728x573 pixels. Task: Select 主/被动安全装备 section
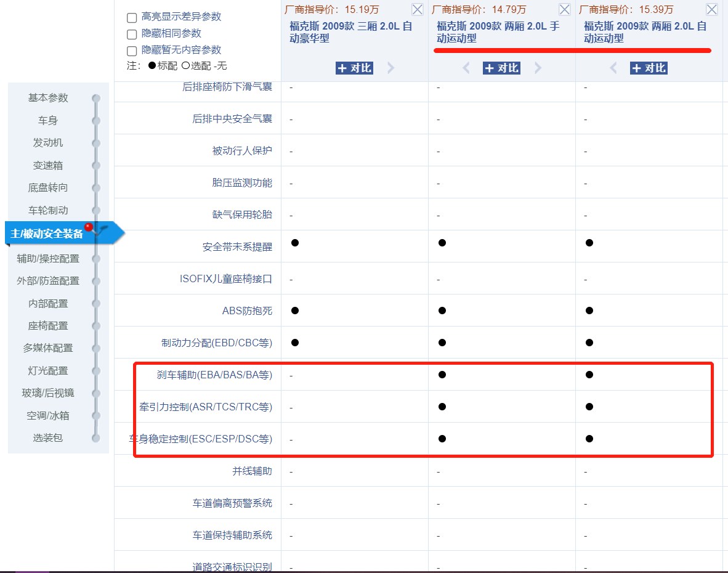[47, 234]
